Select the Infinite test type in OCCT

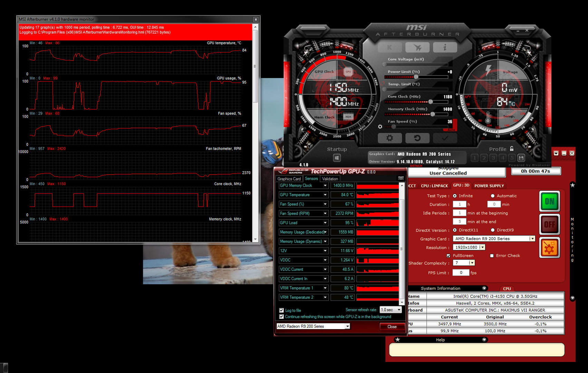[455, 196]
